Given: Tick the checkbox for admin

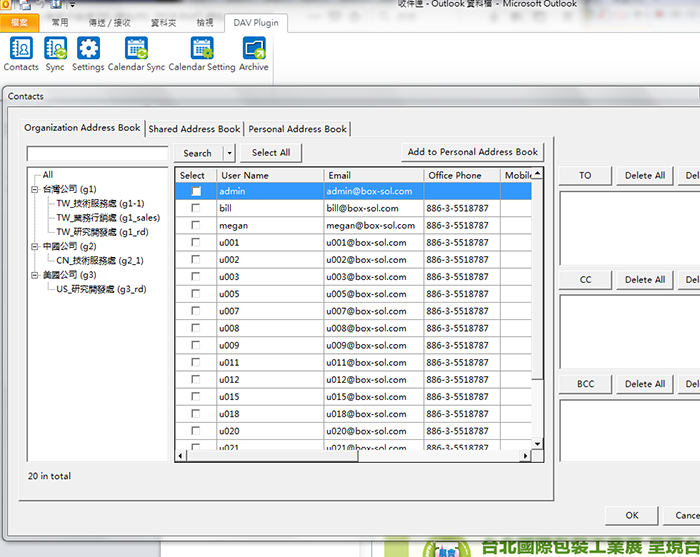Looking at the screenshot, I should [196, 191].
